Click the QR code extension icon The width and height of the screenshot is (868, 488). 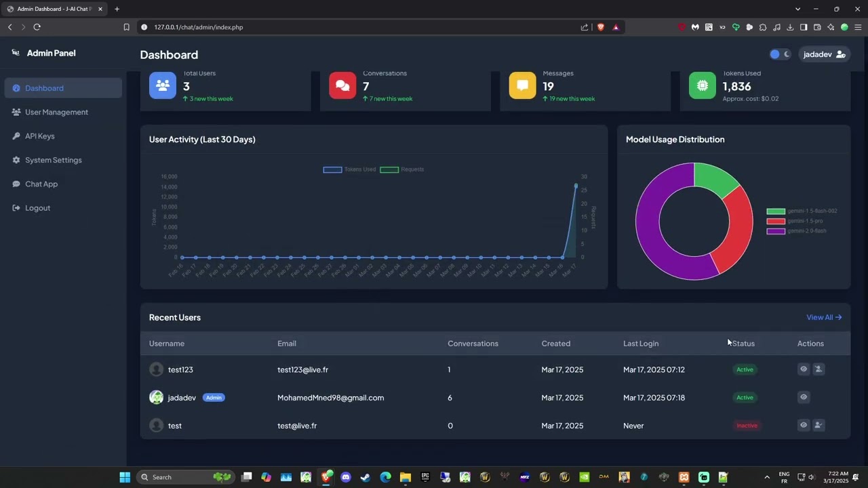pyautogui.click(x=709, y=27)
